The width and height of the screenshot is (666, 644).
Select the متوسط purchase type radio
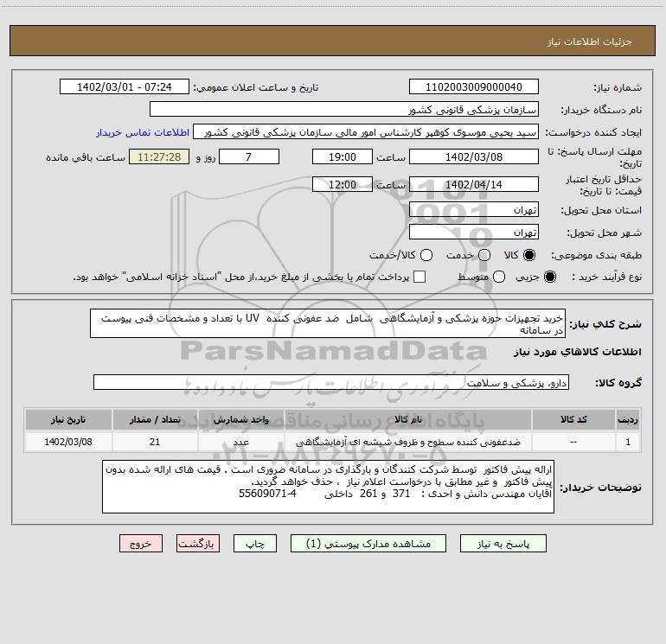point(499,277)
